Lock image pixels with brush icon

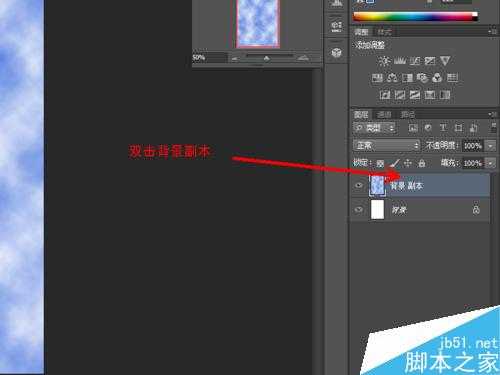pos(394,163)
